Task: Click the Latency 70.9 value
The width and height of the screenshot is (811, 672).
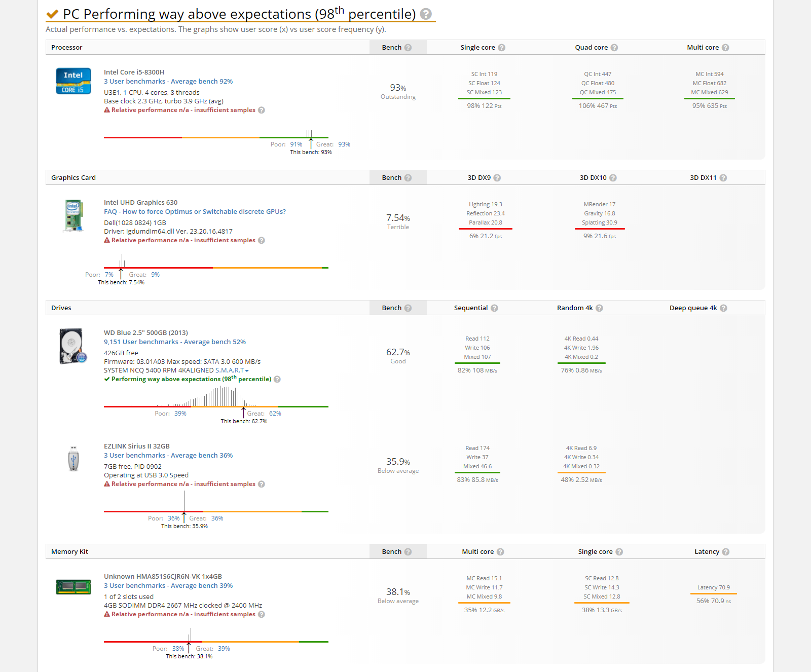Action: point(713,588)
